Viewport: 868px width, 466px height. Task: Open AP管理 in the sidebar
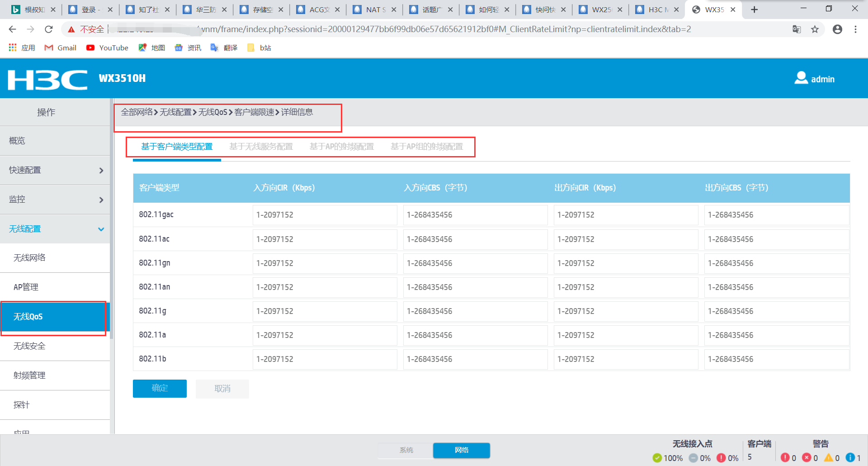[x=55, y=287]
